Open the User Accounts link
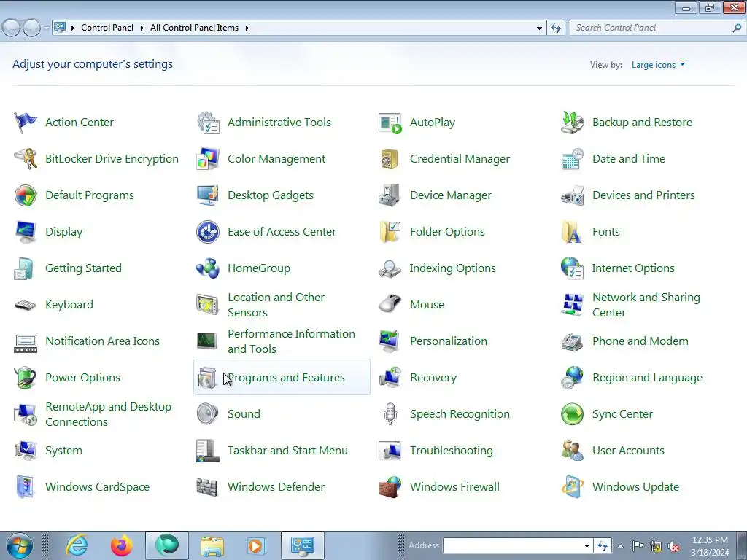Viewport: 747px width, 560px height. point(628,451)
